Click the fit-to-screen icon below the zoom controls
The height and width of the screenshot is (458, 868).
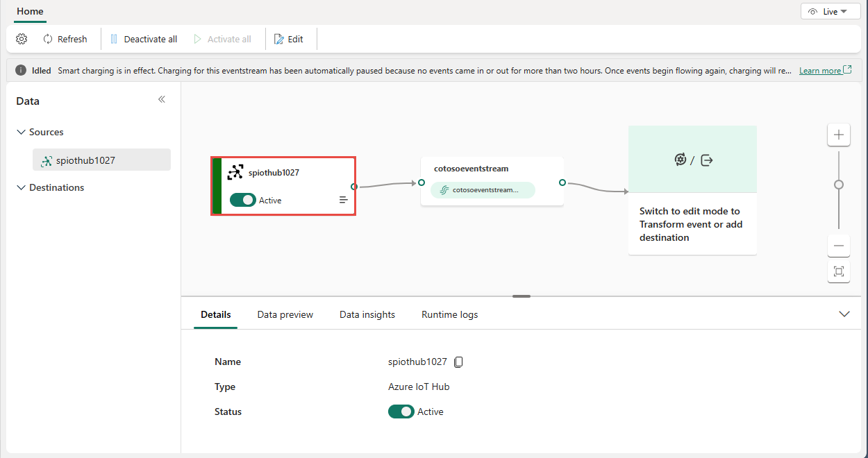point(838,272)
